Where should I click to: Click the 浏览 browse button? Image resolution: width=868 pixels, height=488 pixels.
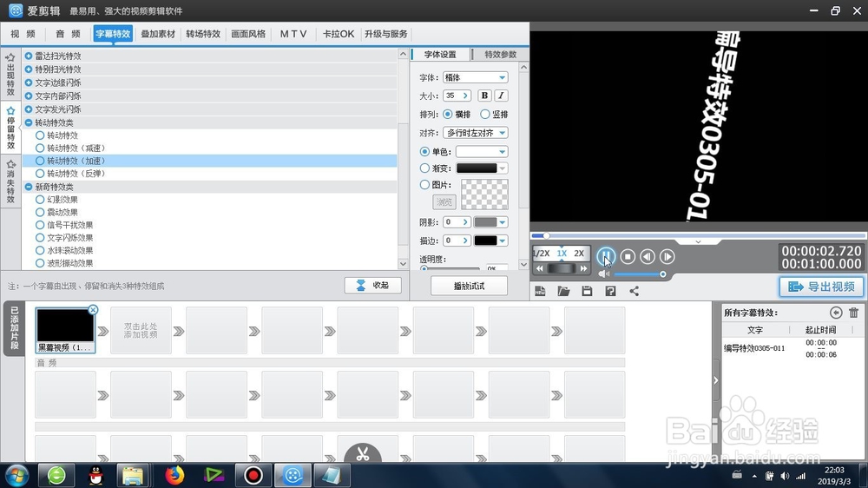tap(444, 202)
